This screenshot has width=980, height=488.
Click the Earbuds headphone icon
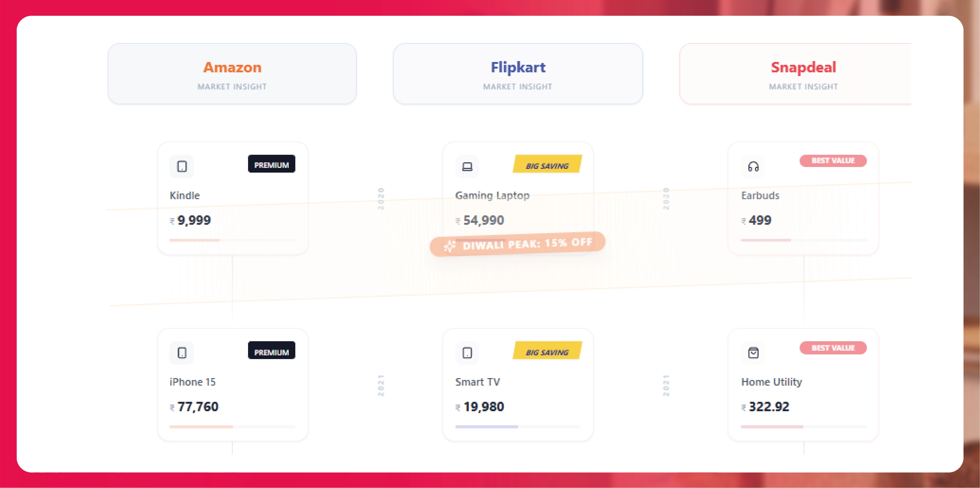coord(753,166)
